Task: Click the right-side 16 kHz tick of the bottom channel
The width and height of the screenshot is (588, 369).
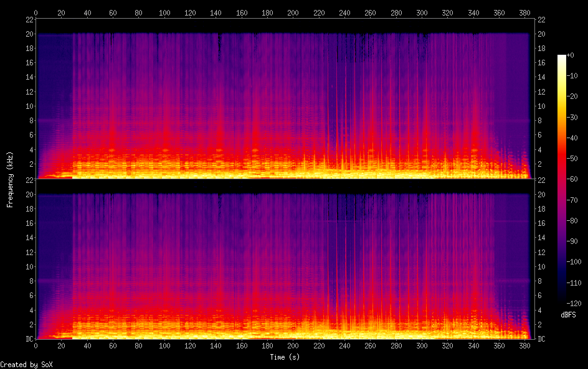Action: [541, 223]
